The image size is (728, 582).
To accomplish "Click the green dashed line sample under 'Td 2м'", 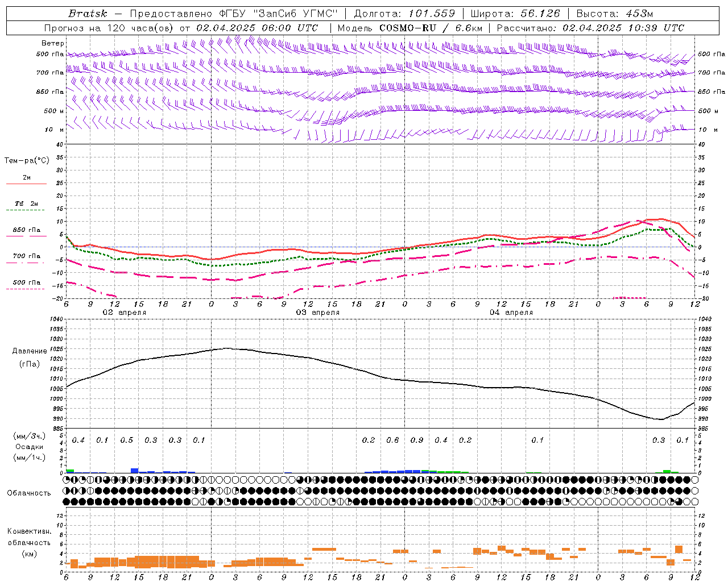I will (x=26, y=210).
